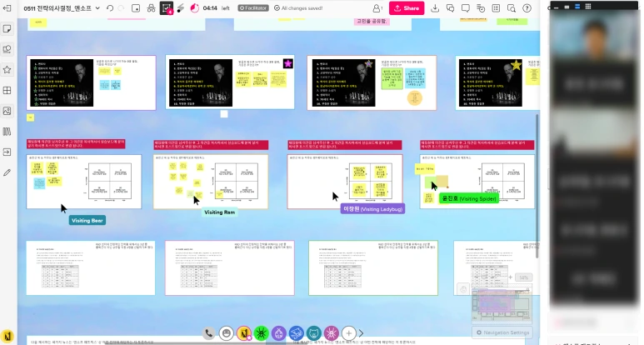This screenshot has height=345, width=644.
Task: Click the minimap preview thumbnail
Action: coord(502,305)
